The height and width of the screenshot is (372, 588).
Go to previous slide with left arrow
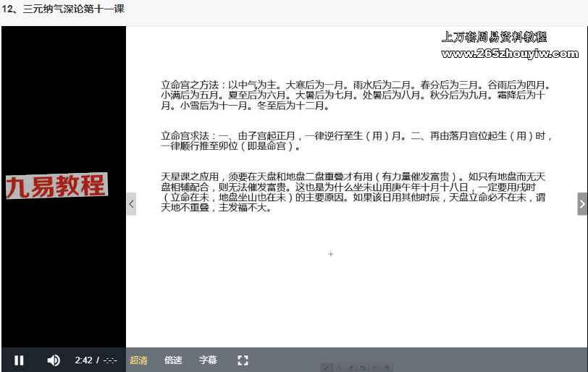(131, 204)
